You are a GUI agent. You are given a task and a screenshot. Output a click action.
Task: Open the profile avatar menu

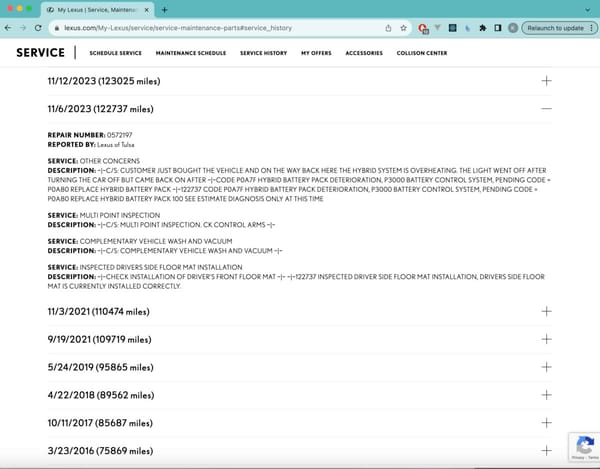coord(513,28)
